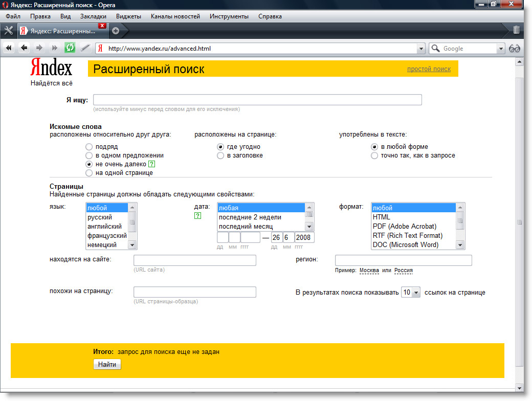Open the search engine dropdown arrow
This screenshot has width=532, height=401.
(501, 49)
